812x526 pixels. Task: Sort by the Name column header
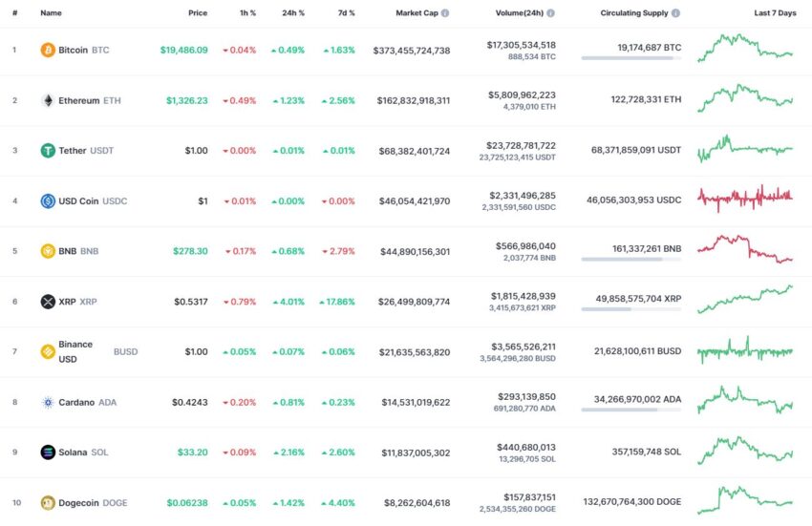pos(51,13)
